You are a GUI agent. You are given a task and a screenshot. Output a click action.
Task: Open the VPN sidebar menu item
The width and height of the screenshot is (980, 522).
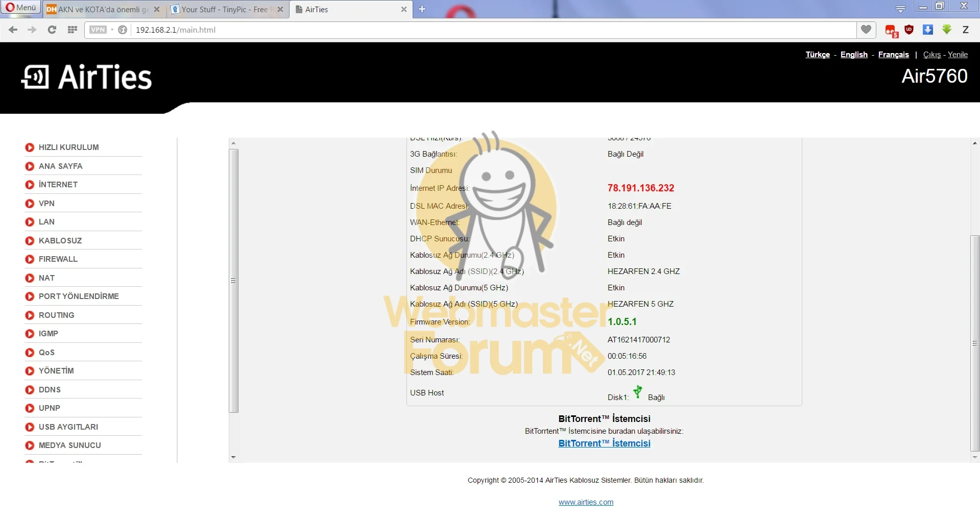point(46,204)
